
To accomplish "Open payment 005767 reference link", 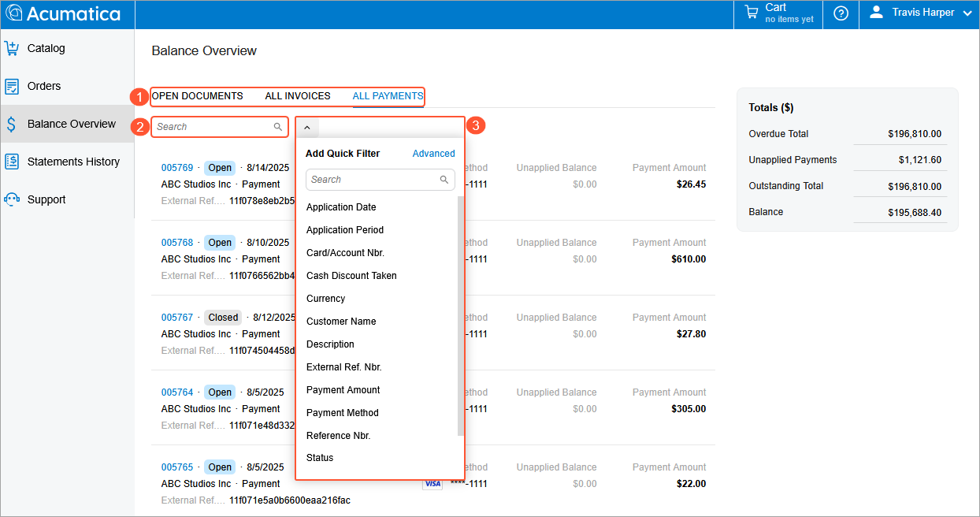I will (177, 318).
